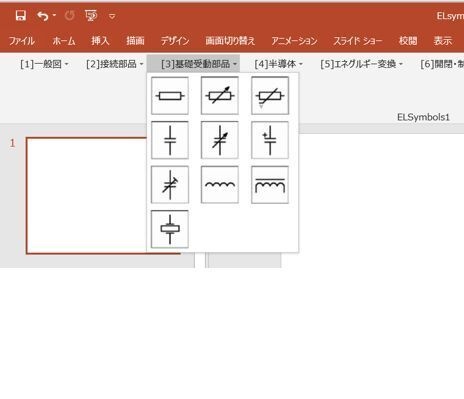Switch to the デザイン tab
The height and width of the screenshot is (399, 464).
(x=175, y=41)
